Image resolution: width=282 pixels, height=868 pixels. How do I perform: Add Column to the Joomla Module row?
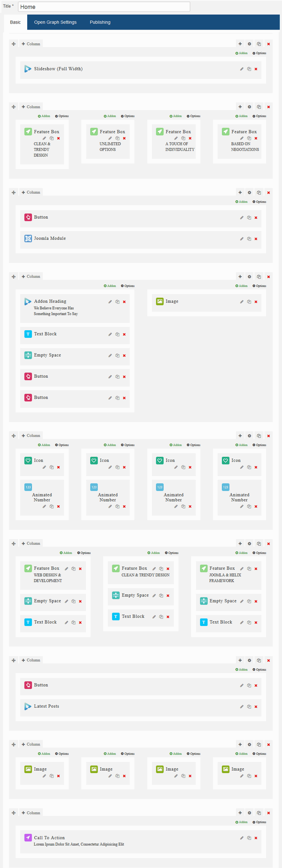pos(31,192)
